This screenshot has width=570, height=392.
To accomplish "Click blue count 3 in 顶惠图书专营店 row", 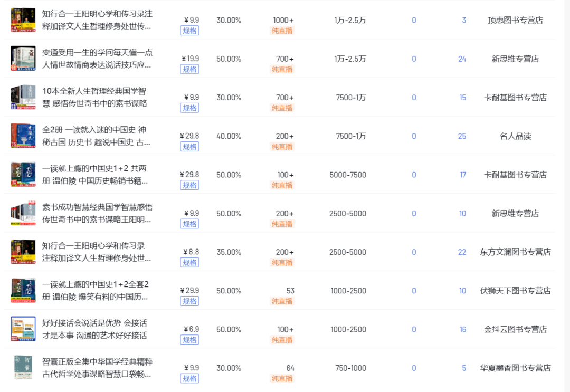I will coord(464,21).
